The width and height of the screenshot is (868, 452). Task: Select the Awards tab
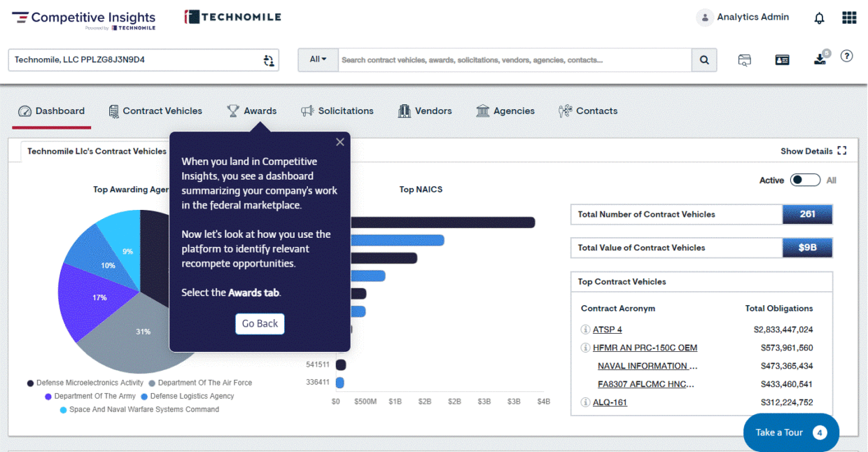252,111
